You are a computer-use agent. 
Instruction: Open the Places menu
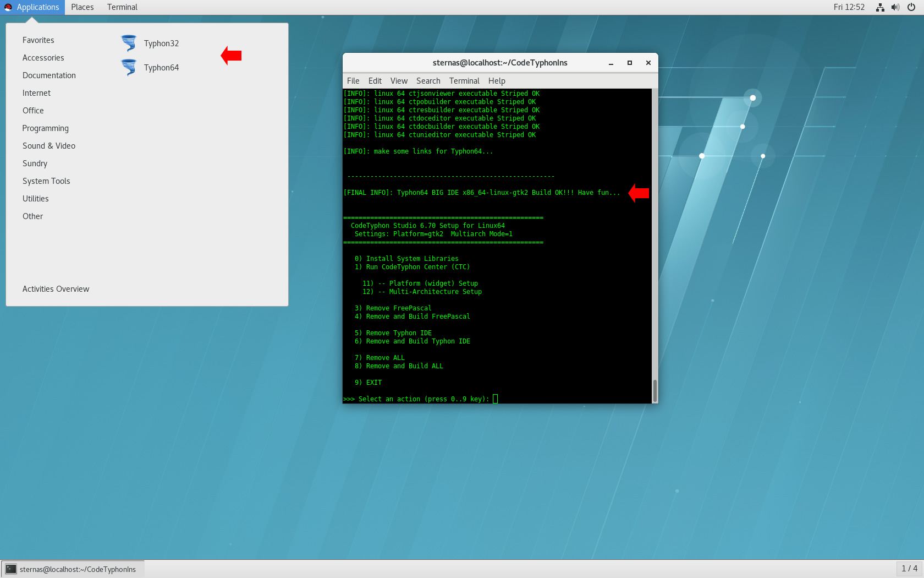[x=82, y=7]
